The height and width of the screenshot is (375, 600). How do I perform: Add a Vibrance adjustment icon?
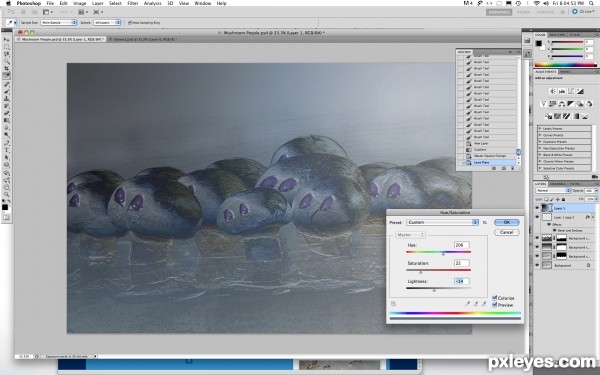(543, 104)
